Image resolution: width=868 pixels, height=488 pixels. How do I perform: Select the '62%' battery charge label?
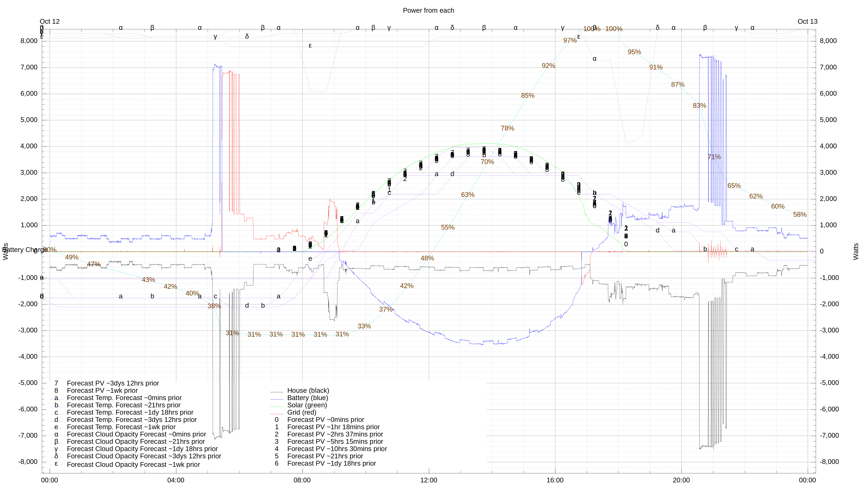tap(756, 196)
